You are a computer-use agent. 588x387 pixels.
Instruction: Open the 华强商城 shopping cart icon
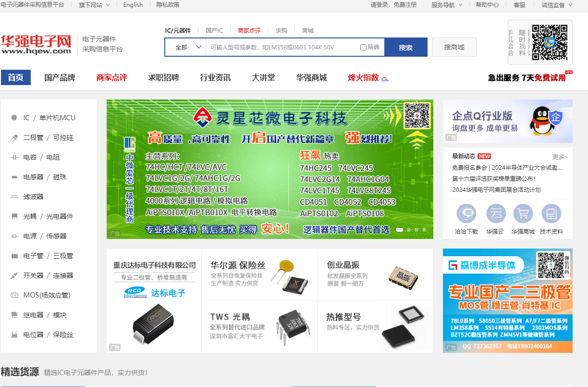point(523,214)
